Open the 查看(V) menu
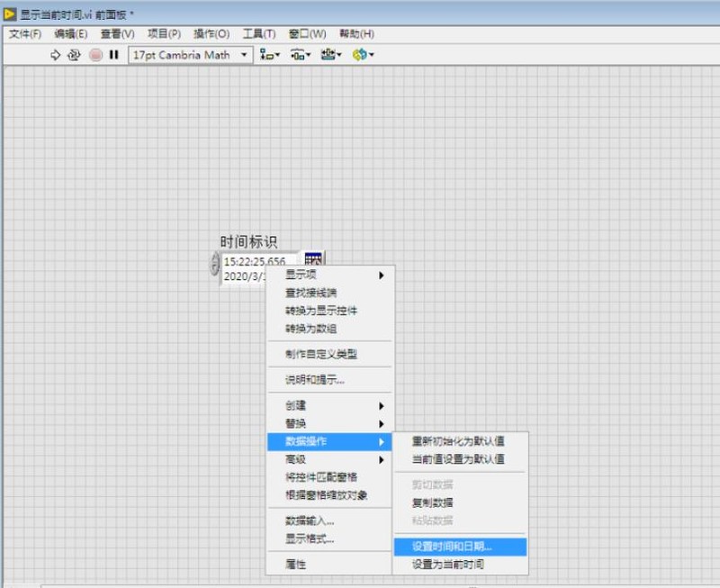 [x=118, y=34]
